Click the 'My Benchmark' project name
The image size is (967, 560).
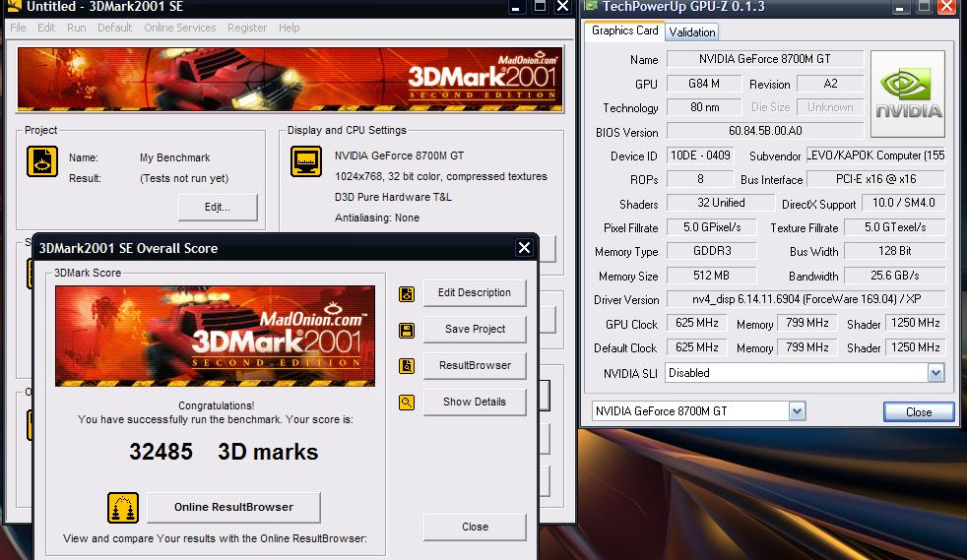tap(174, 157)
